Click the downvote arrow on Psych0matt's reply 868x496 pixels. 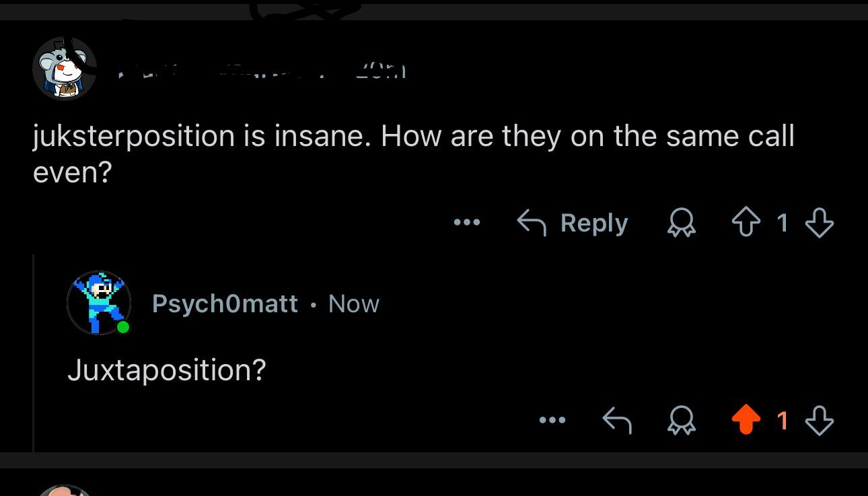click(820, 420)
